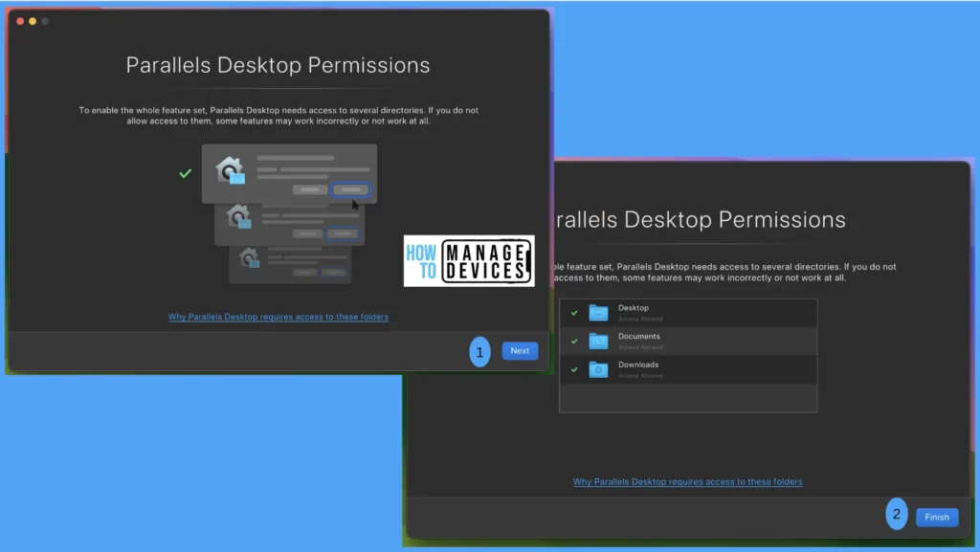Click the Next button in first permissions window
The height and width of the screenshot is (552, 980).
520,351
